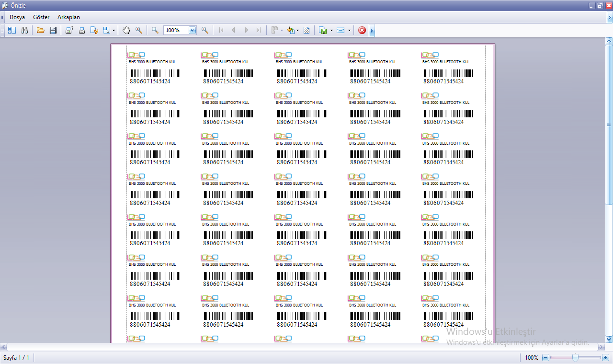Click the horizontal scrollbar left arrow
The image size is (613, 364).
pyautogui.click(x=3, y=347)
